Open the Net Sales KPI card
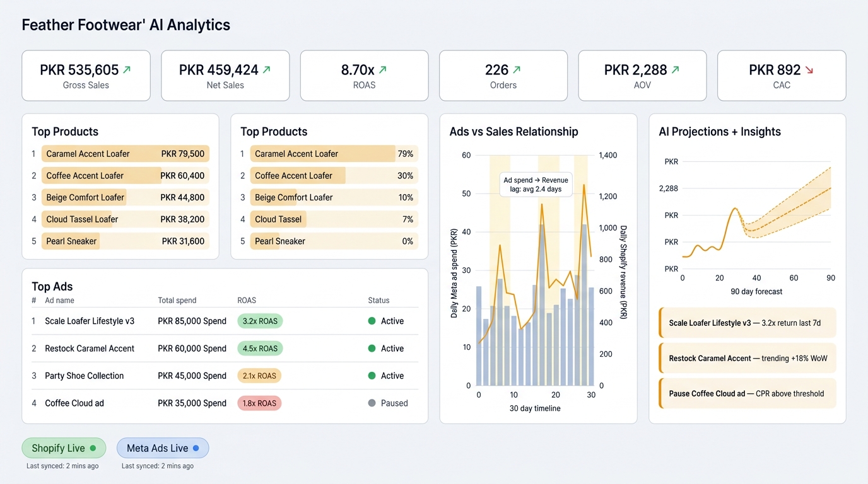Image resolution: width=868 pixels, height=484 pixels. tap(225, 76)
